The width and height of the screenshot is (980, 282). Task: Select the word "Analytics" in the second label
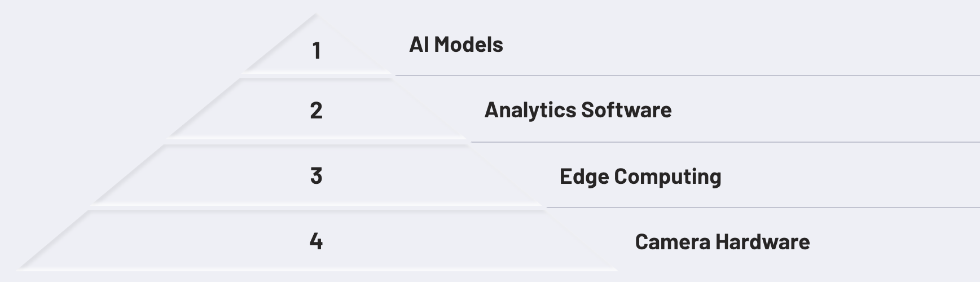530,110
